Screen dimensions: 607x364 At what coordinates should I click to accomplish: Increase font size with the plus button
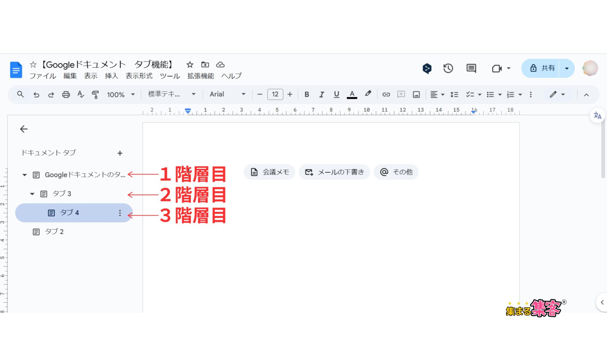(290, 94)
